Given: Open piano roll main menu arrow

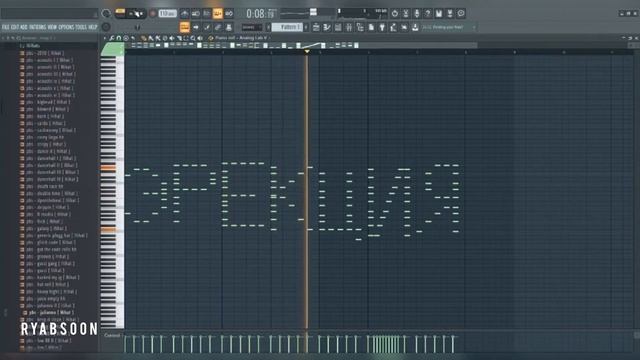Looking at the screenshot, I should point(104,38).
